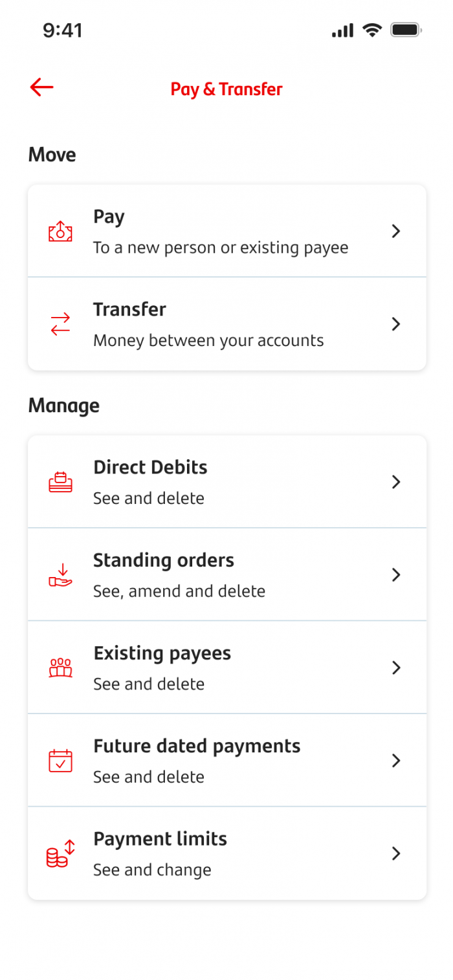Select the Payment limits coin stack icon
This screenshot has height=980, width=453.
click(x=60, y=853)
